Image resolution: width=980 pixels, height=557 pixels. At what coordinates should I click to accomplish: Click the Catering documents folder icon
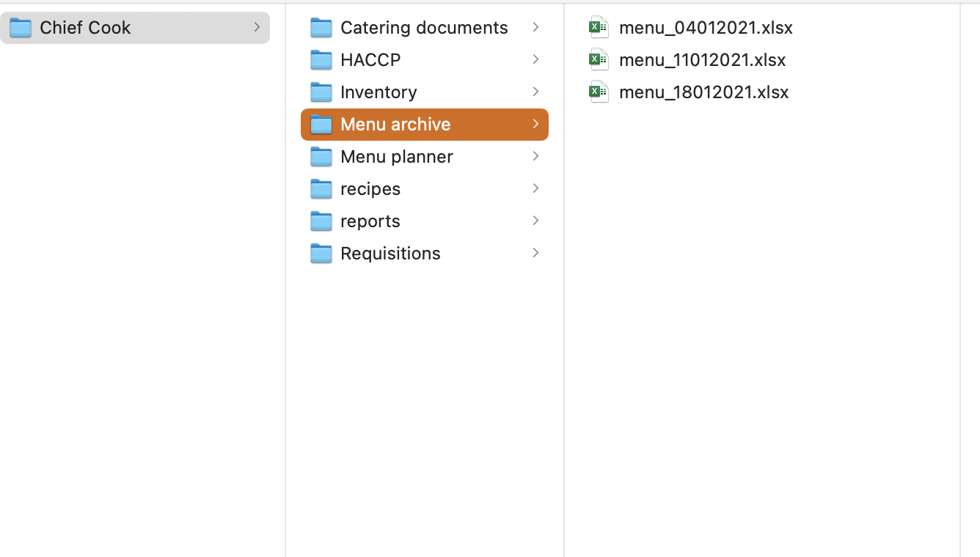pyautogui.click(x=321, y=28)
